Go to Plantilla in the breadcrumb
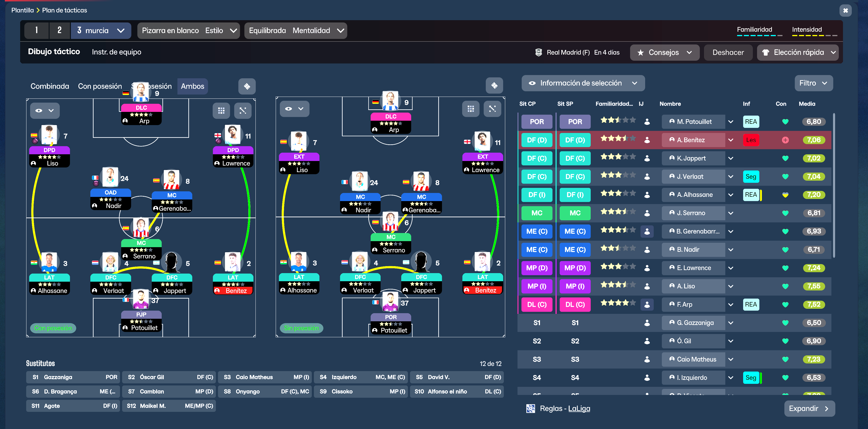 click(22, 10)
